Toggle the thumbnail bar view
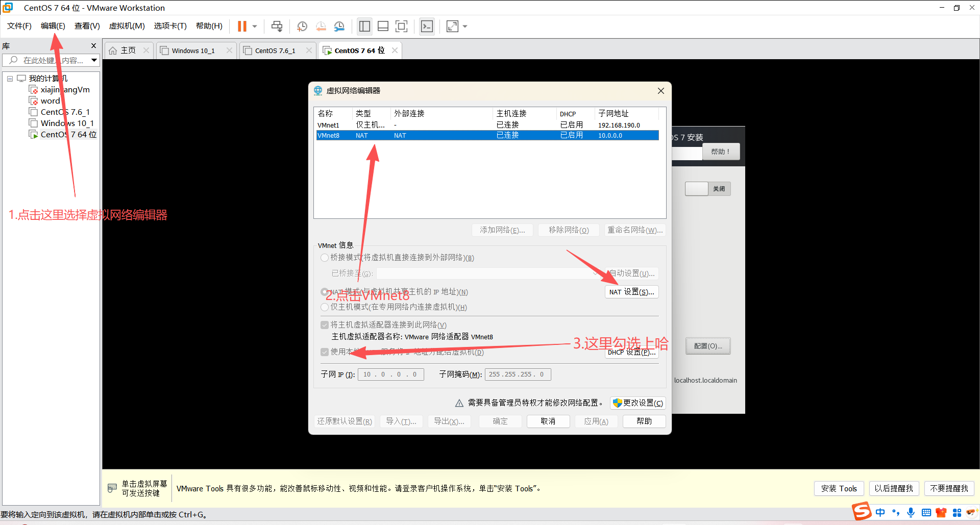This screenshot has height=525, width=980. (x=383, y=26)
